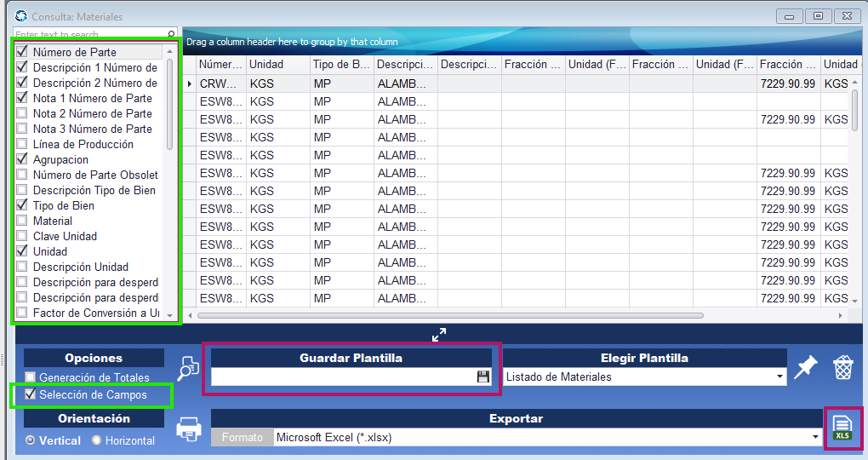Image resolution: width=868 pixels, height=460 pixels.
Task: Click the grid horizontal scrollbar
Action: (451, 315)
